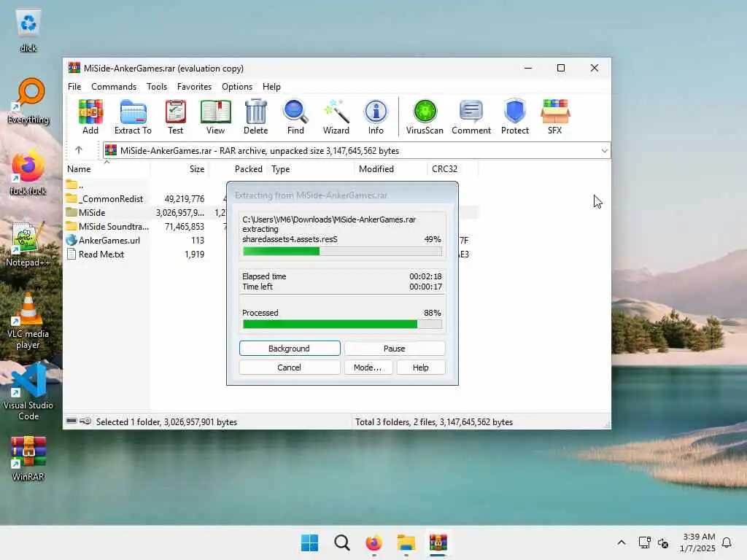Sort by Packed column header

(x=239, y=169)
